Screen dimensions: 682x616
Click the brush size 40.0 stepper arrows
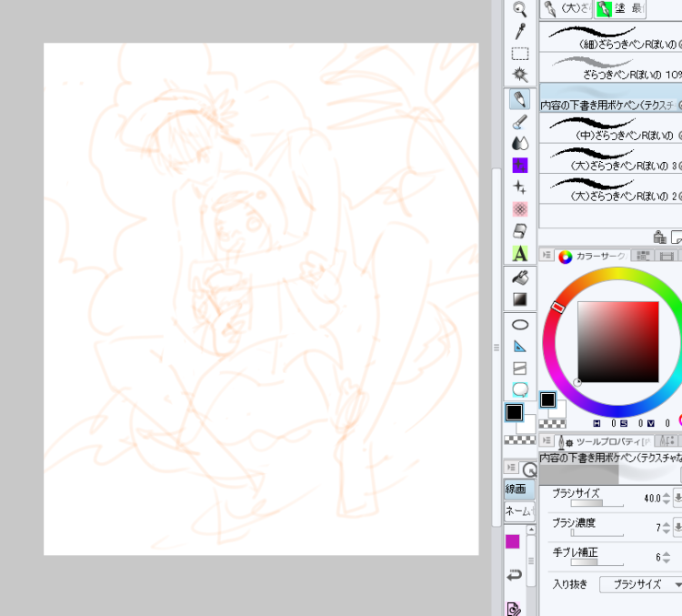(667, 498)
